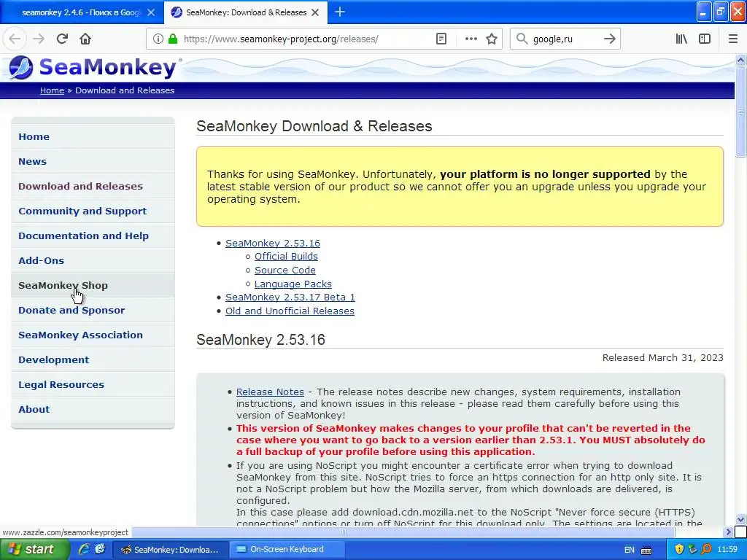Open the security shield tray icon
This screenshot has height=560, width=747.
tap(679, 550)
